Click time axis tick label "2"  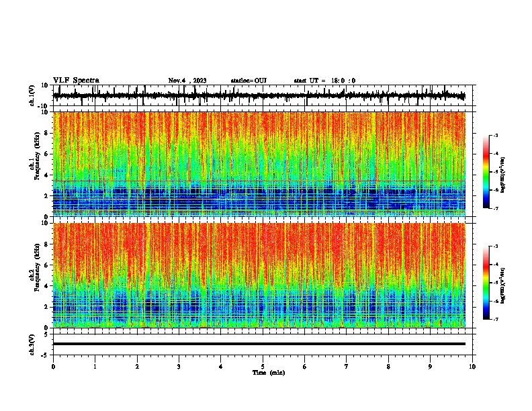coord(137,367)
